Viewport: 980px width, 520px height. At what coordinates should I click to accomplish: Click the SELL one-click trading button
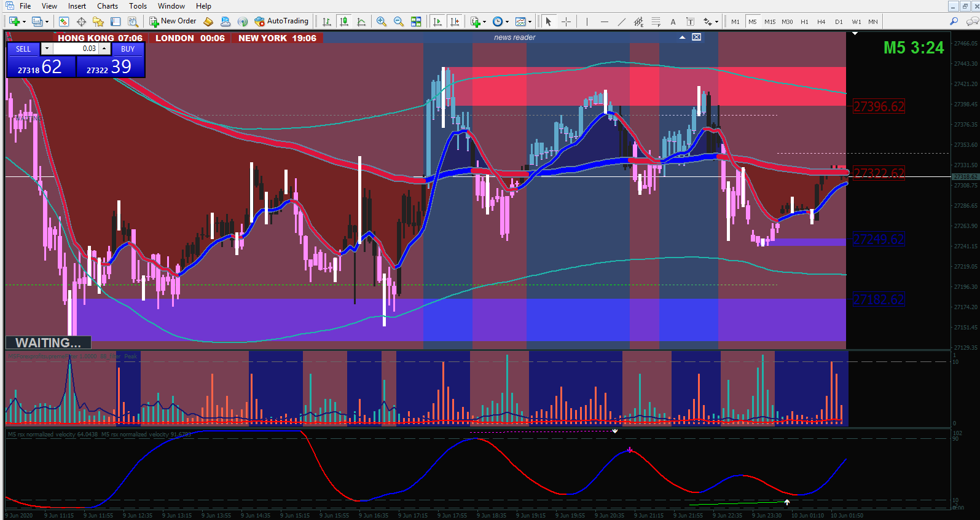tap(23, 49)
